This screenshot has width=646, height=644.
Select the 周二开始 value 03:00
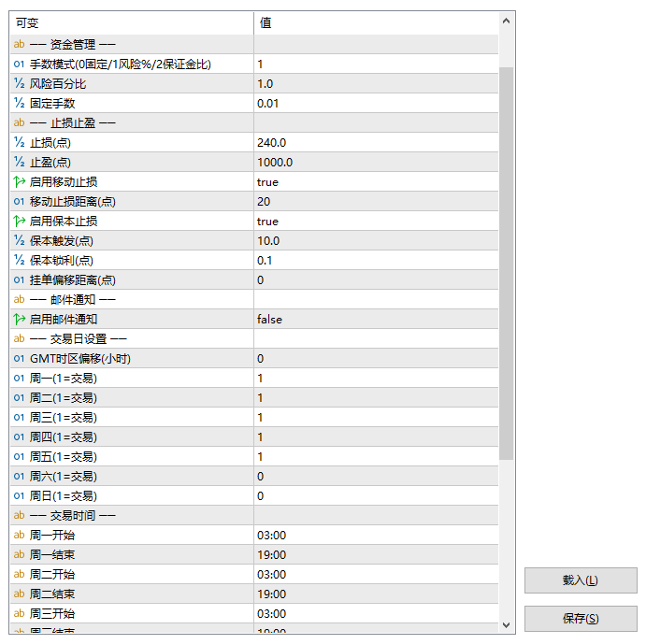(x=271, y=575)
